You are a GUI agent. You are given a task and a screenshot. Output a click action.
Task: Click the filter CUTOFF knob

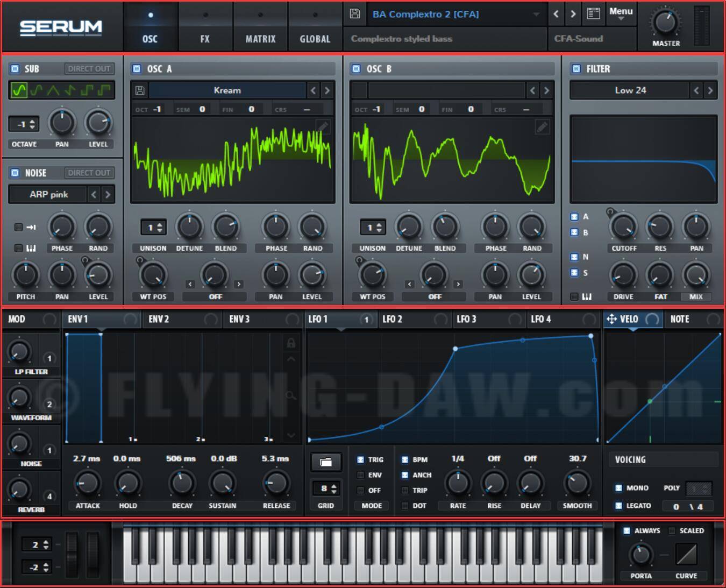[x=623, y=227]
